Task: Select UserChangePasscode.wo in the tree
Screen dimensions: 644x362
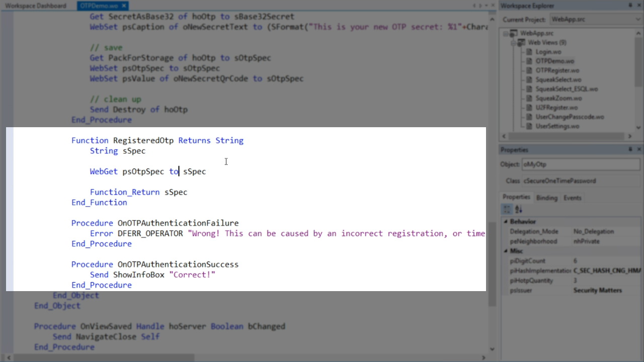Action: (x=570, y=117)
